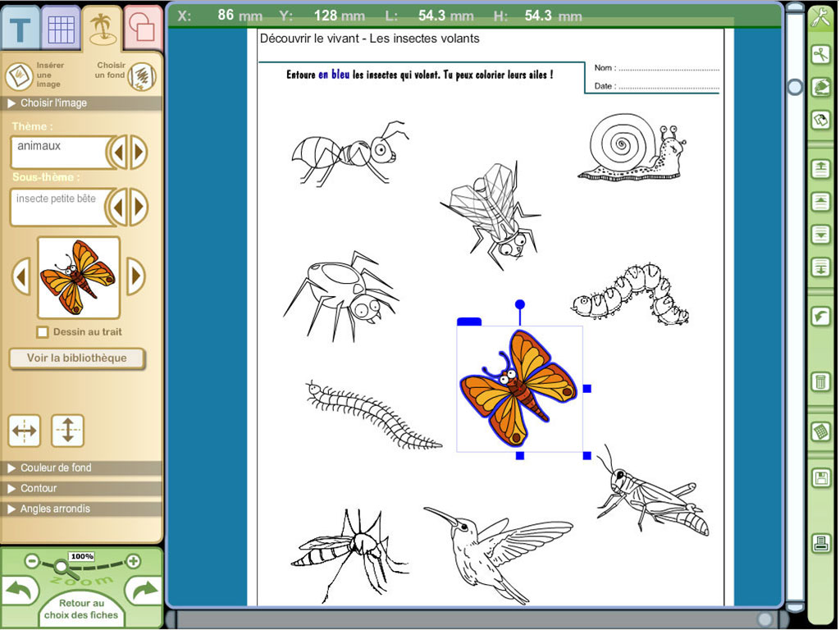Open the table grid tab
Image resolution: width=840 pixels, height=630 pixels.
tap(61, 29)
